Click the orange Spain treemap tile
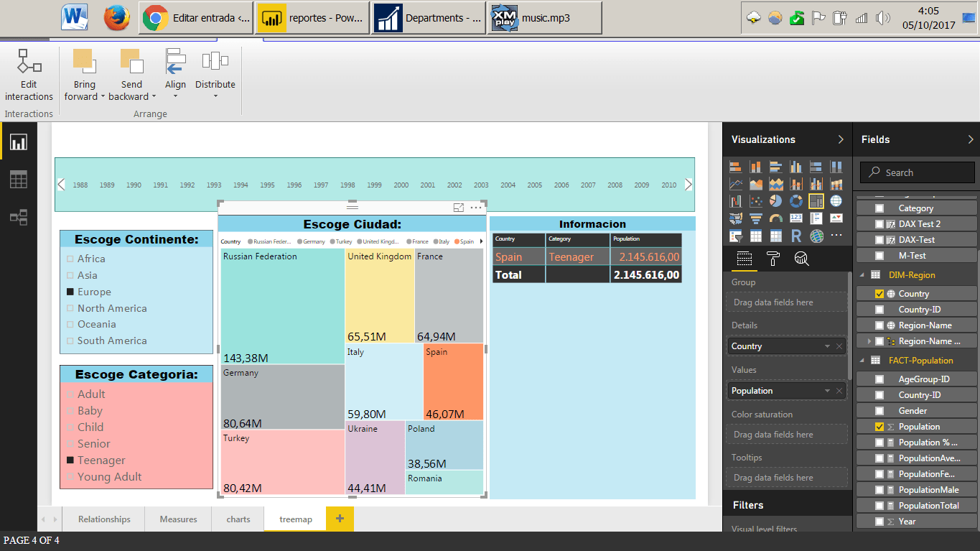This screenshot has height=551, width=980. (453, 381)
